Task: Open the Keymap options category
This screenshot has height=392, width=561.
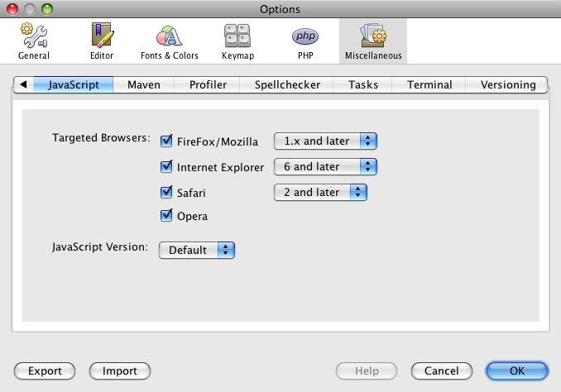Action: [x=237, y=42]
